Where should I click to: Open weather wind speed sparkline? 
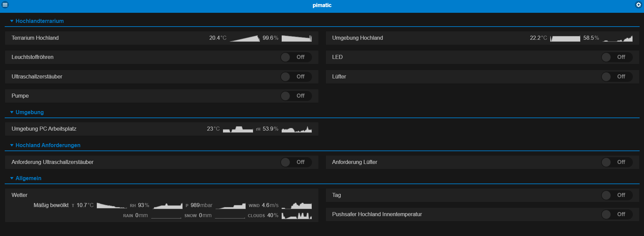coord(297,206)
